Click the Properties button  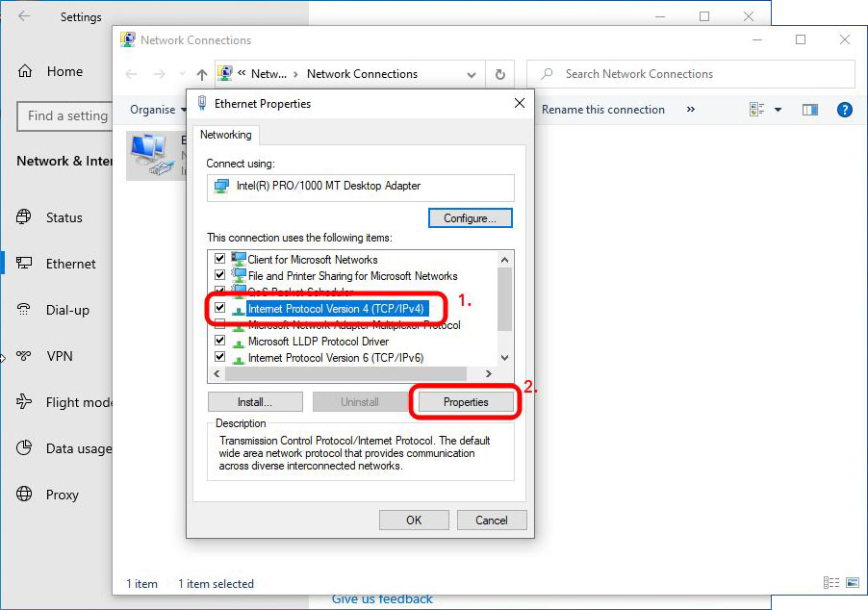coord(466,402)
